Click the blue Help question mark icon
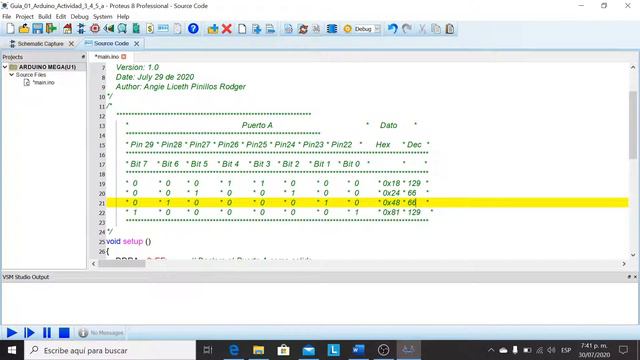640x360 pixels. coord(193,29)
